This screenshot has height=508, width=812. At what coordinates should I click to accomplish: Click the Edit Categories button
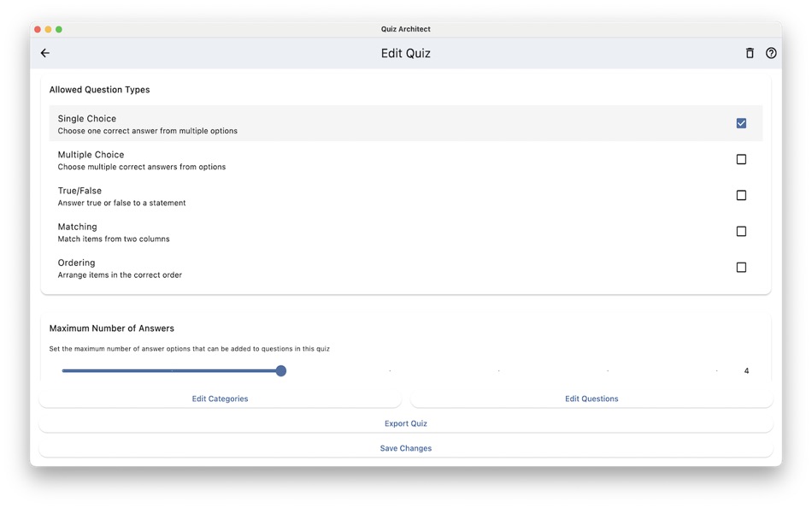pos(220,399)
